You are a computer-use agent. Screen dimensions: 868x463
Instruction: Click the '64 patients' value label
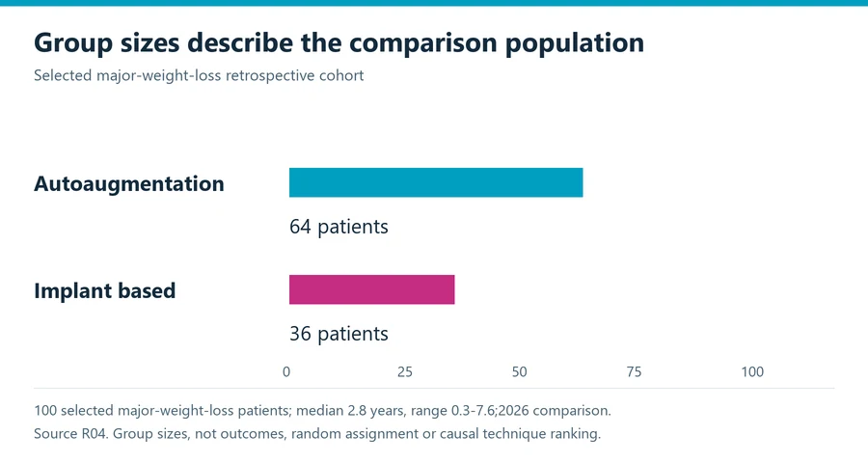(x=339, y=227)
